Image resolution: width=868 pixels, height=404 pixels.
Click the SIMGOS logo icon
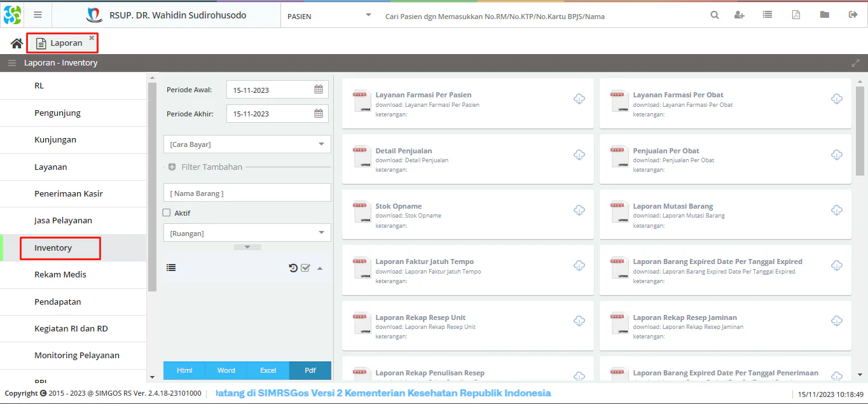12,15
